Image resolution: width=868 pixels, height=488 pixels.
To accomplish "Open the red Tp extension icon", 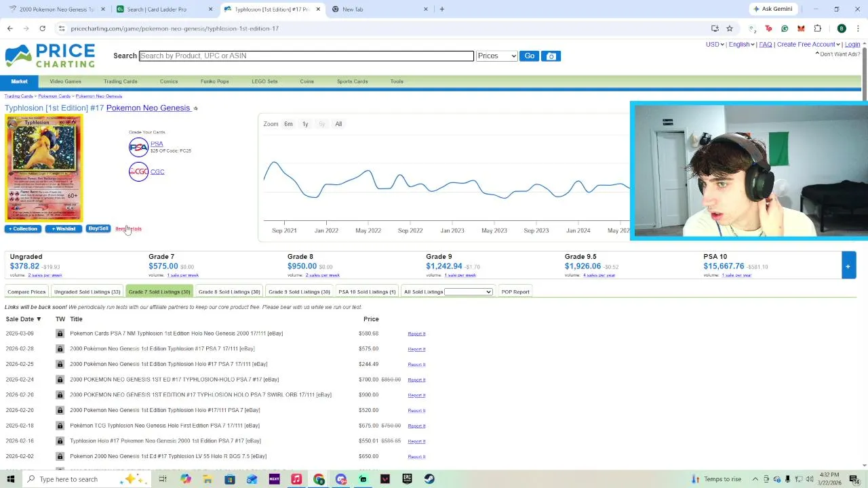I will (x=768, y=28).
